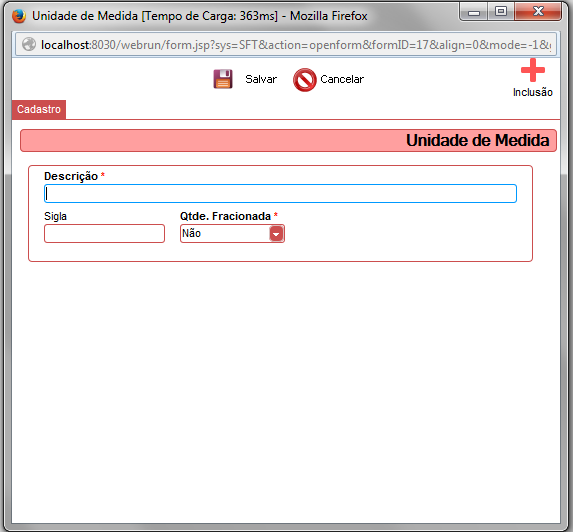This screenshot has height=532, width=573.
Task: Click the red cancel prohibition icon
Action: pos(304,80)
